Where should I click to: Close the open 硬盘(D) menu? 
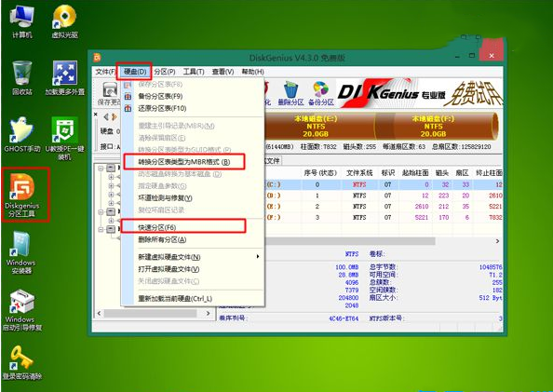(x=135, y=72)
